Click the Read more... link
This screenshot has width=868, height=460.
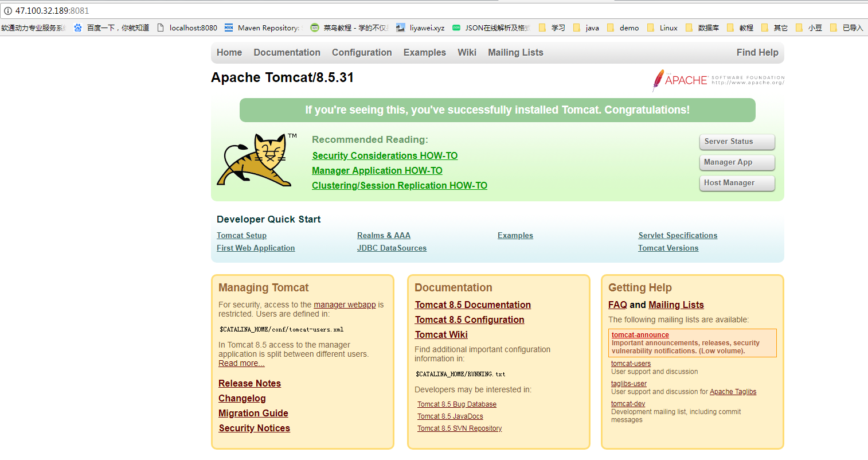click(241, 363)
